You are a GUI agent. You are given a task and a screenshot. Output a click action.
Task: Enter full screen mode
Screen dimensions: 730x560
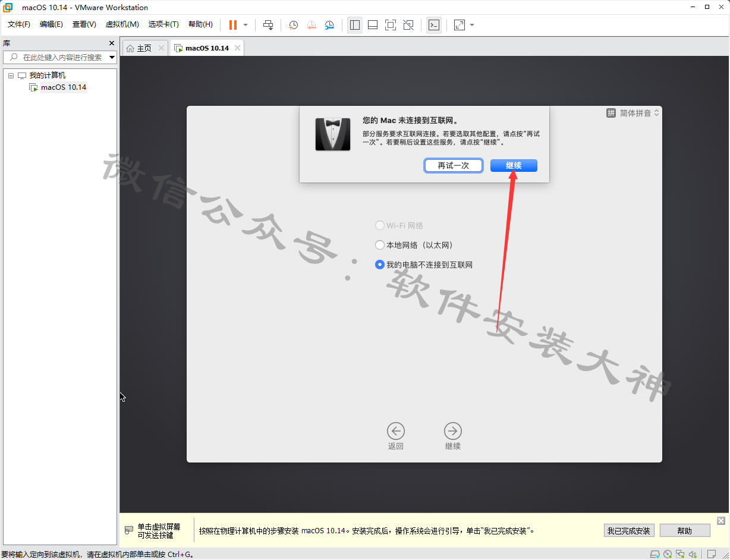click(x=391, y=25)
